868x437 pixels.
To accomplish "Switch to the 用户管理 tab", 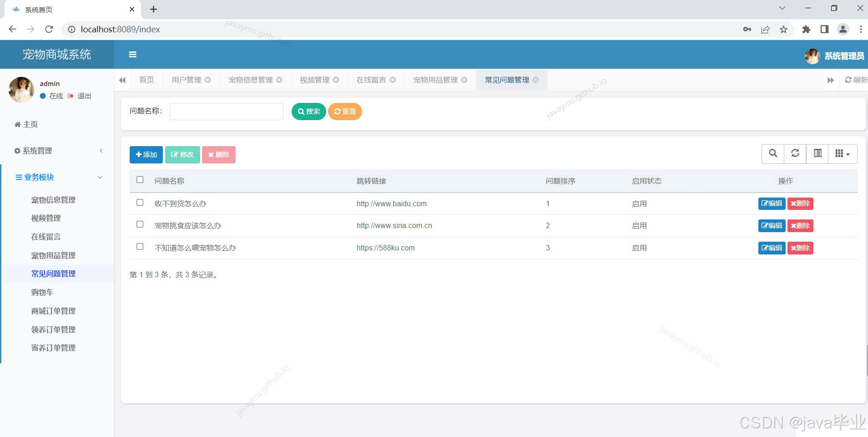I will tap(186, 80).
